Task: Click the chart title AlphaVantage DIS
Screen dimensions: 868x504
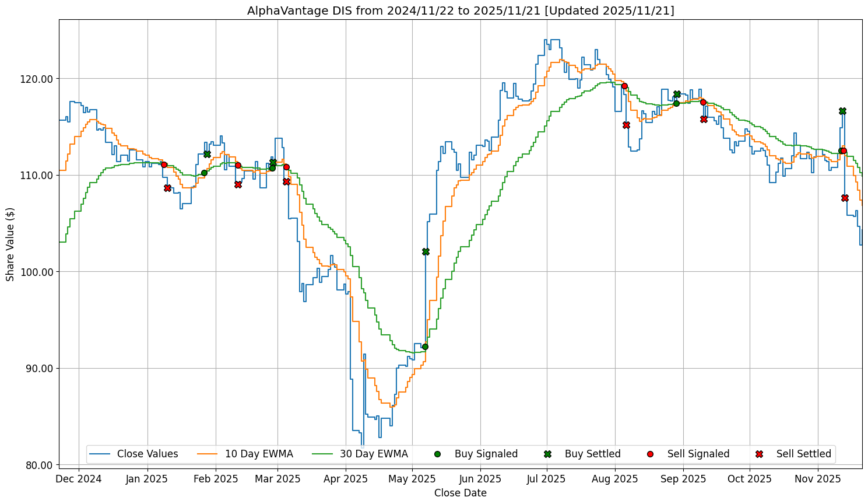Action: click(x=461, y=10)
